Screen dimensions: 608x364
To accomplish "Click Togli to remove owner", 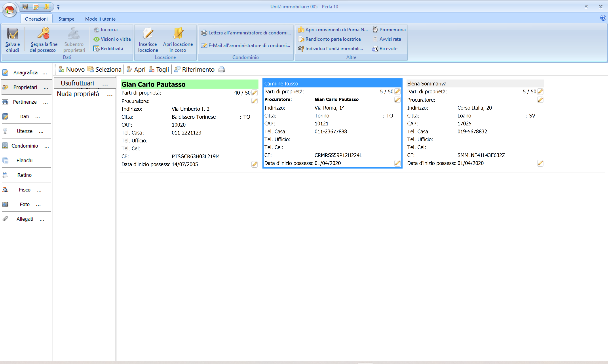I will click(x=159, y=69).
